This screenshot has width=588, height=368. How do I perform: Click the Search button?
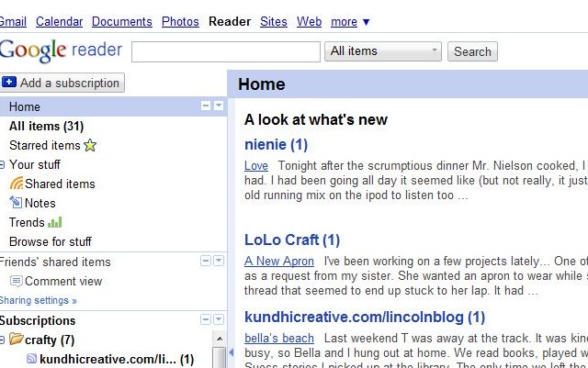[x=472, y=51]
